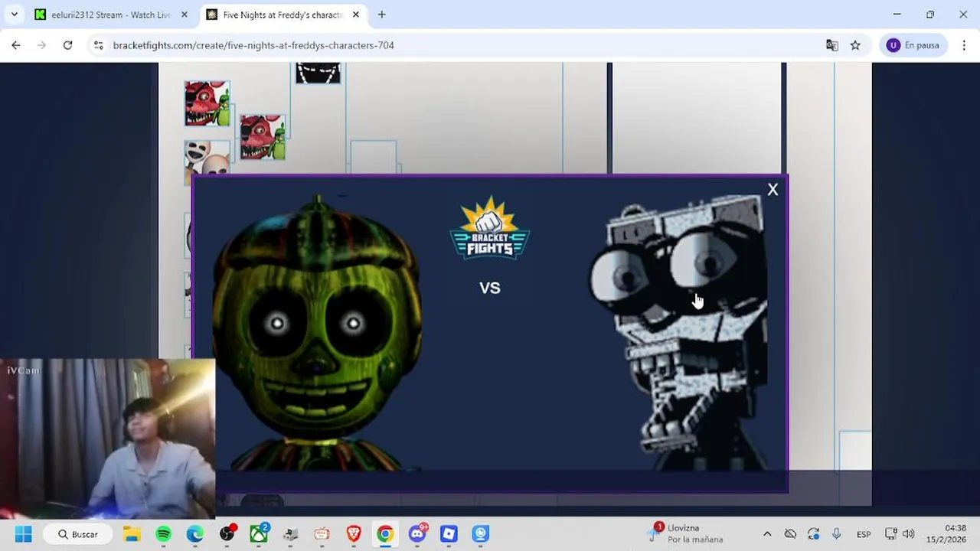
Task: Open File Explorer from the taskbar
Action: click(132, 534)
